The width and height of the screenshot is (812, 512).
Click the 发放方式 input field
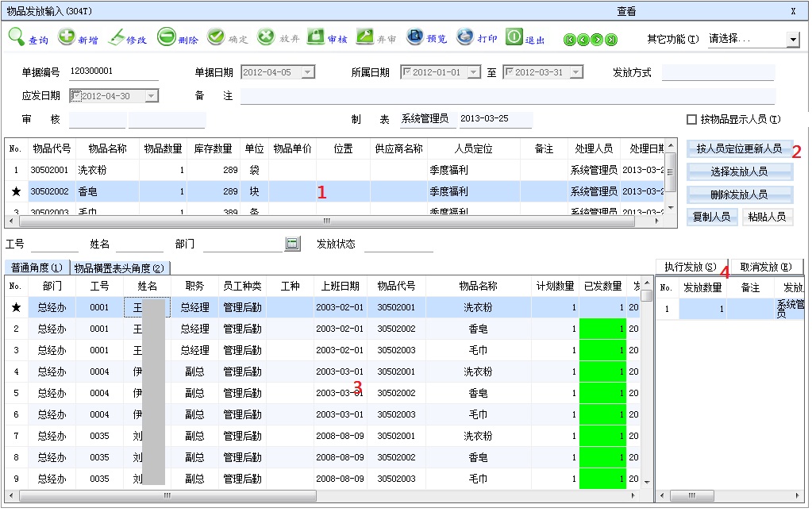718,72
